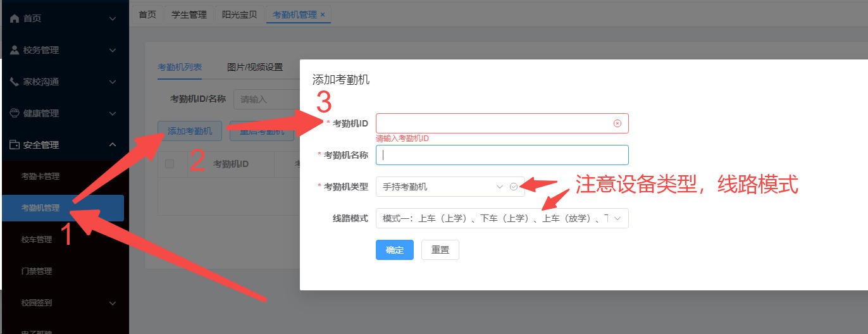Click the 添加考勤机 button

190,131
